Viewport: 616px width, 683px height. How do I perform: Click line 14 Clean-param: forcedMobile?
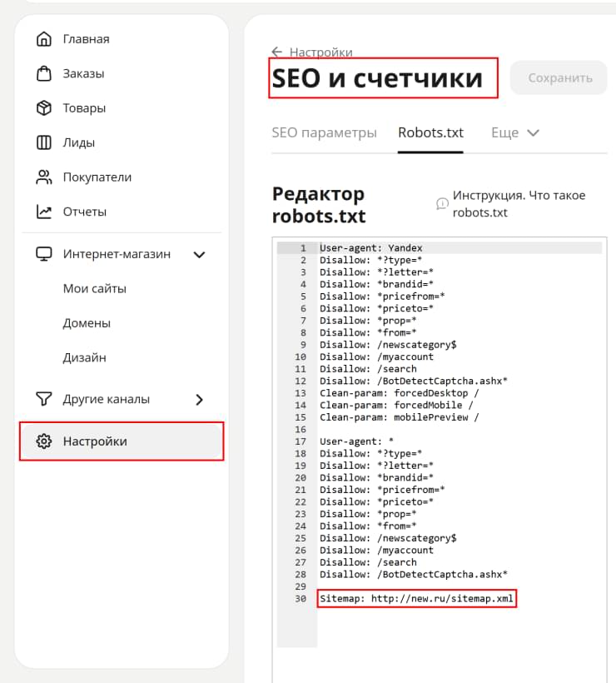[396, 405]
